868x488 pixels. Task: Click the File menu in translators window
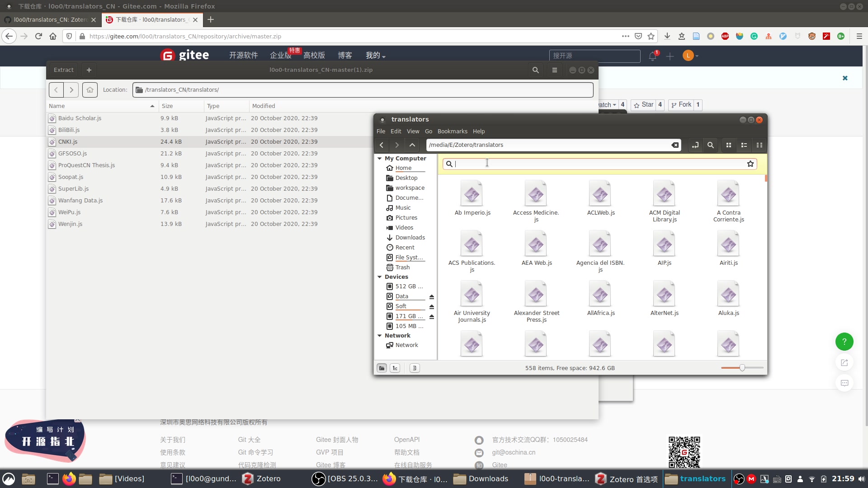(380, 131)
